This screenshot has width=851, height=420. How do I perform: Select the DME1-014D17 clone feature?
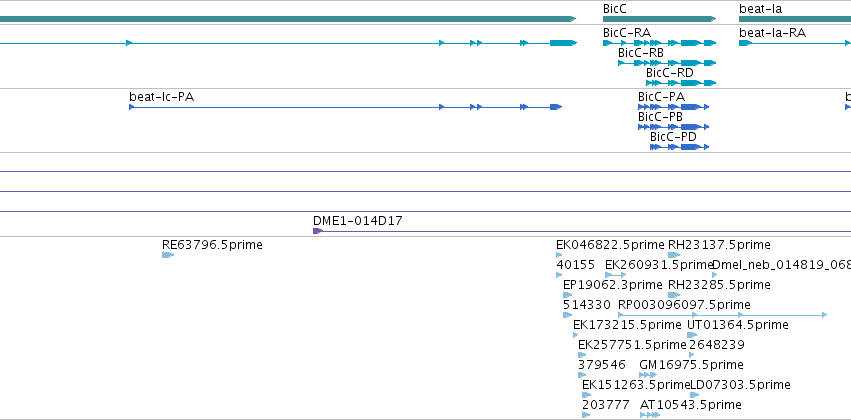click(582, 231)
